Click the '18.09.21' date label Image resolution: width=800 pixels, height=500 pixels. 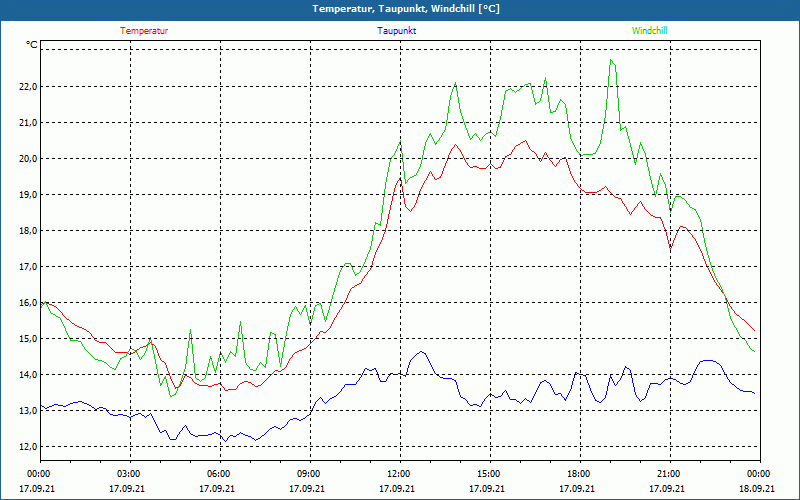pos(757,488)
